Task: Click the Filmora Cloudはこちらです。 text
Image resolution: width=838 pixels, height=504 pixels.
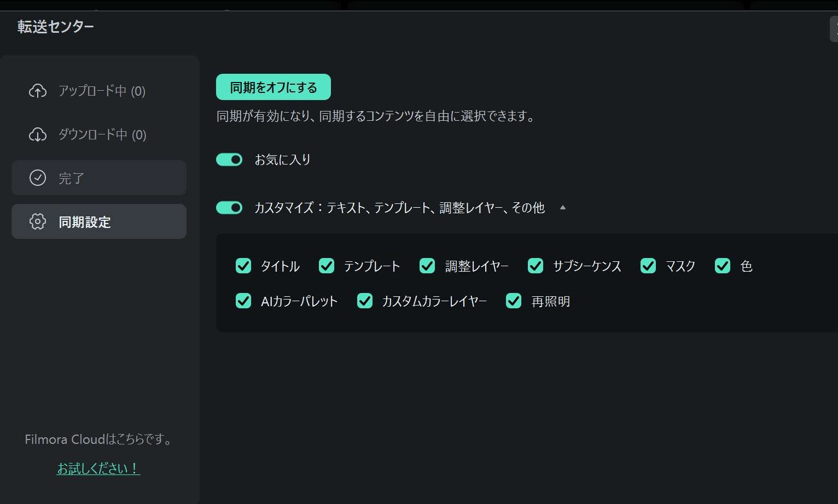Action: (99, 439)
